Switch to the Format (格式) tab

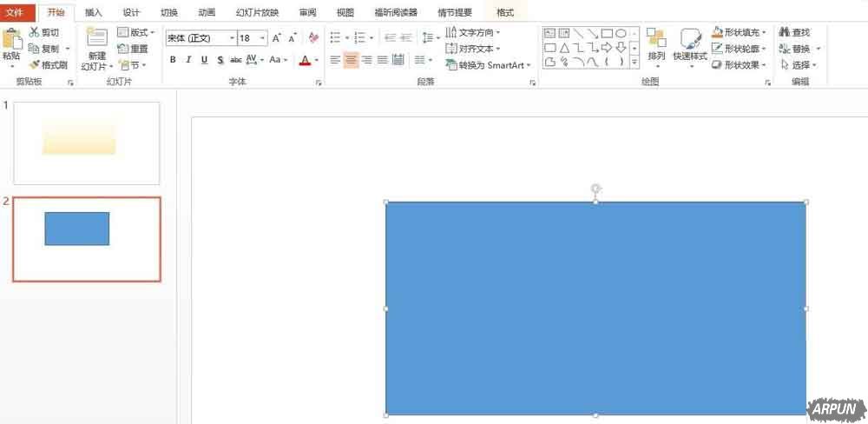click(505, 12)
